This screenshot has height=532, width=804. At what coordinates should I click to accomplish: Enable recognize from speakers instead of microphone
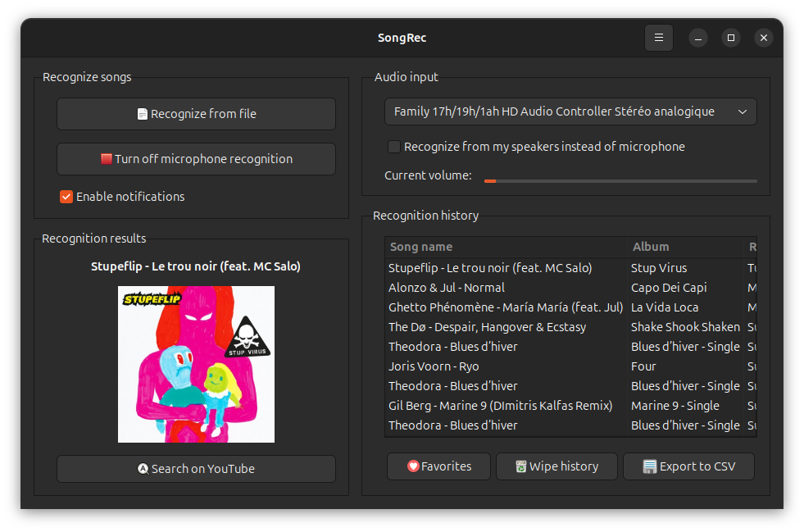point(394,147)
